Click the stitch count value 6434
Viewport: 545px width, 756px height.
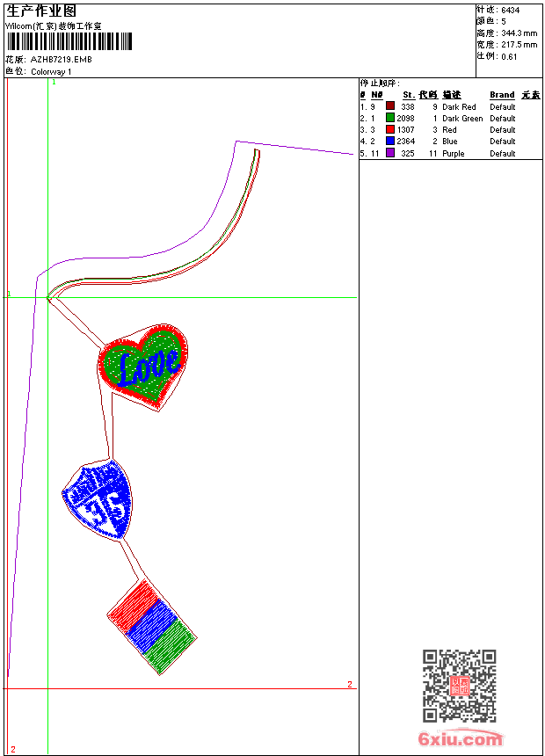click(x=510, y=11)
